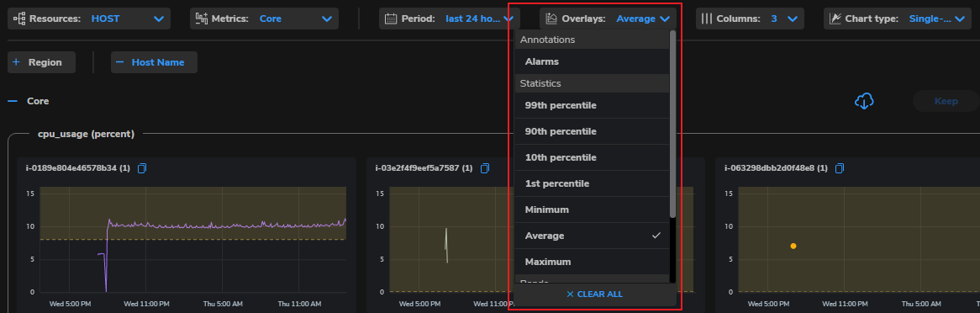Select the Alarms overlay option
This screenshot has width=980, height=313.
[591, 62]
